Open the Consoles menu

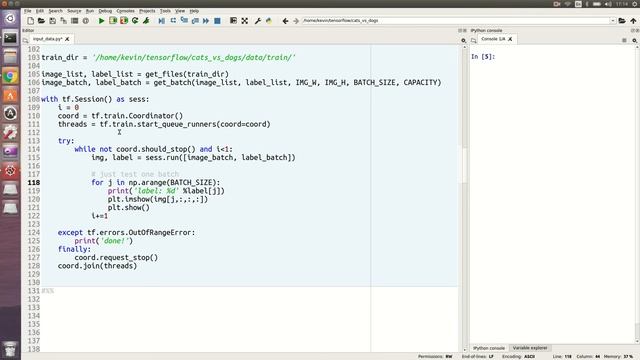click(125, 11)
